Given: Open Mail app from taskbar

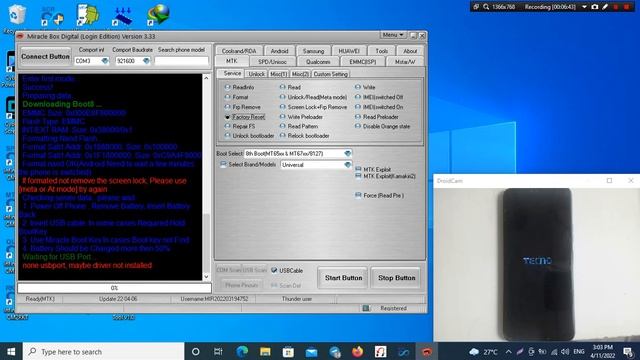Looking at the screenshot, I should [311, 351].
